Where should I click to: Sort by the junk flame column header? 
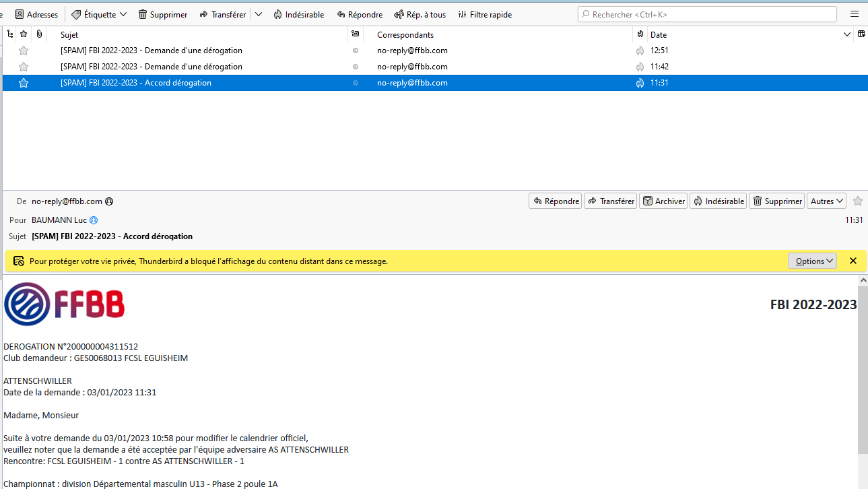pyautogui.click(x=639, y=34)
